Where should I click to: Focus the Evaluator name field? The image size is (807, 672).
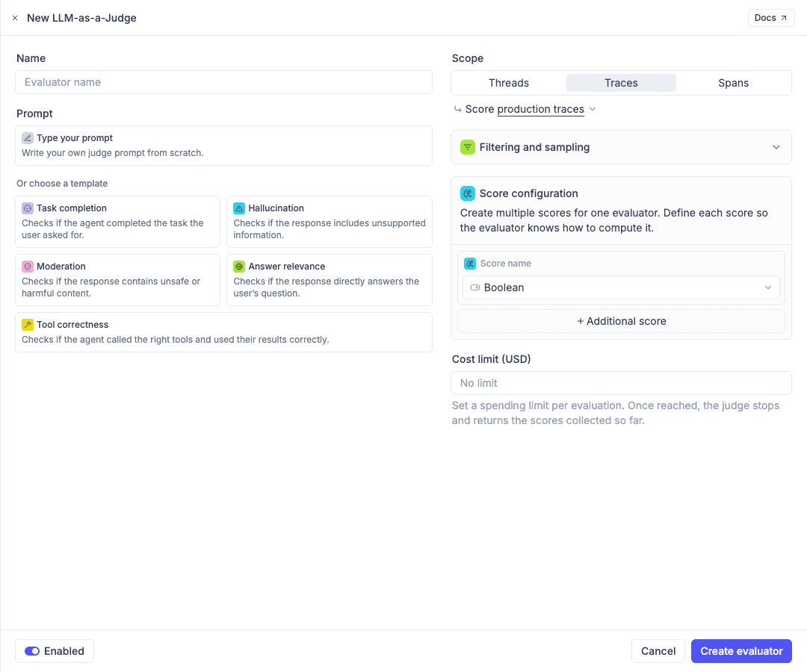[x=224, y=82]
